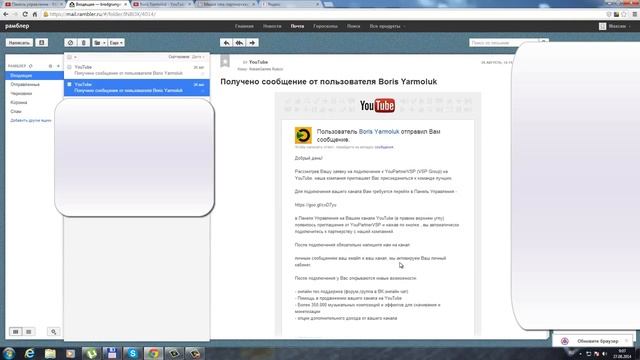This screenshot has width=640, height=360.
Task: Open Windows Explorer folder taskbar icon
Action: pyautogui.click(x=50, y=353)
